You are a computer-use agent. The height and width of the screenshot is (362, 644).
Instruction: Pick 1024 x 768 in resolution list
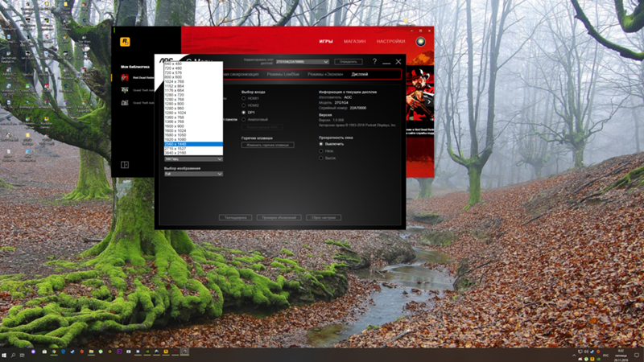(x=193, y=82)
